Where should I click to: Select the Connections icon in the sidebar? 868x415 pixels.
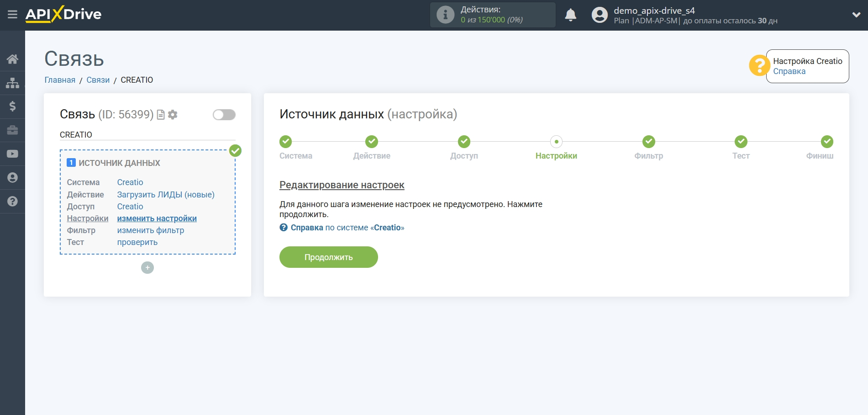point(12,83)
